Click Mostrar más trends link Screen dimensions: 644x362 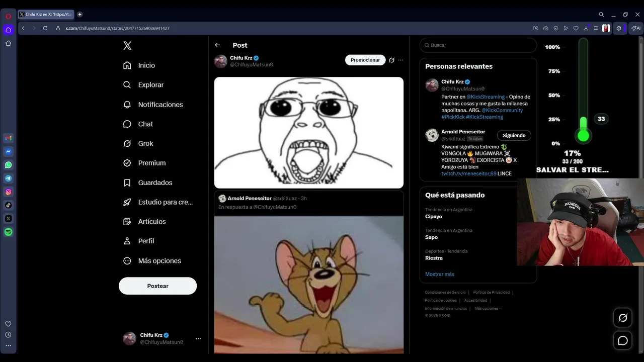tap(440, 274)
